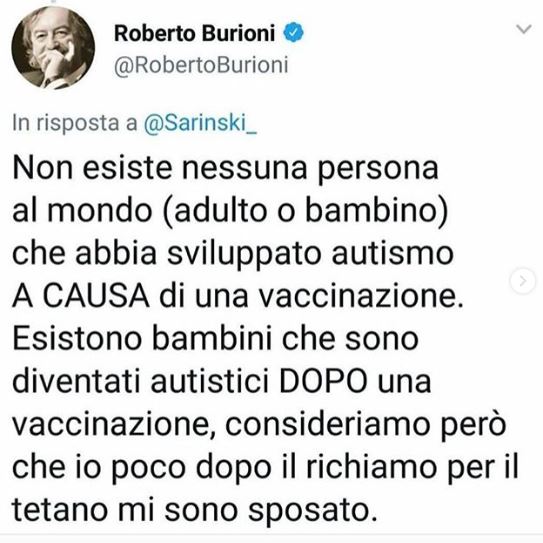Visit the @RobertoBurioni handle link
The image size is (543, 543).
201,65
